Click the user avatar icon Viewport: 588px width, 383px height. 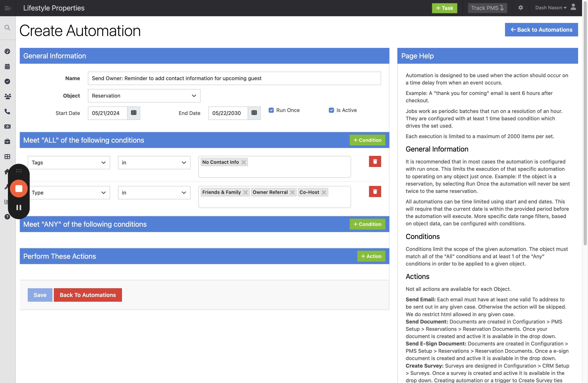573,7
